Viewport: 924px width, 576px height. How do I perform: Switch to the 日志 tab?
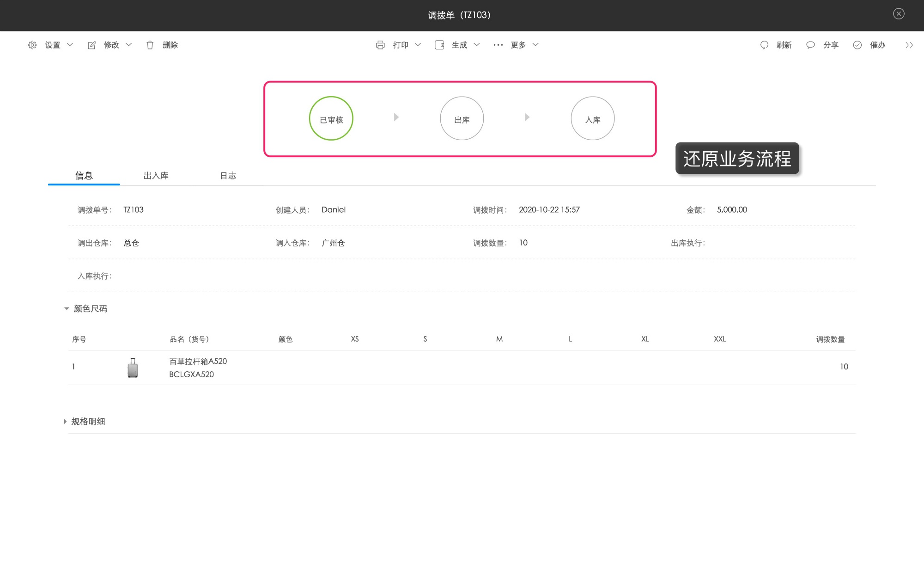click(x=228, y=176)
